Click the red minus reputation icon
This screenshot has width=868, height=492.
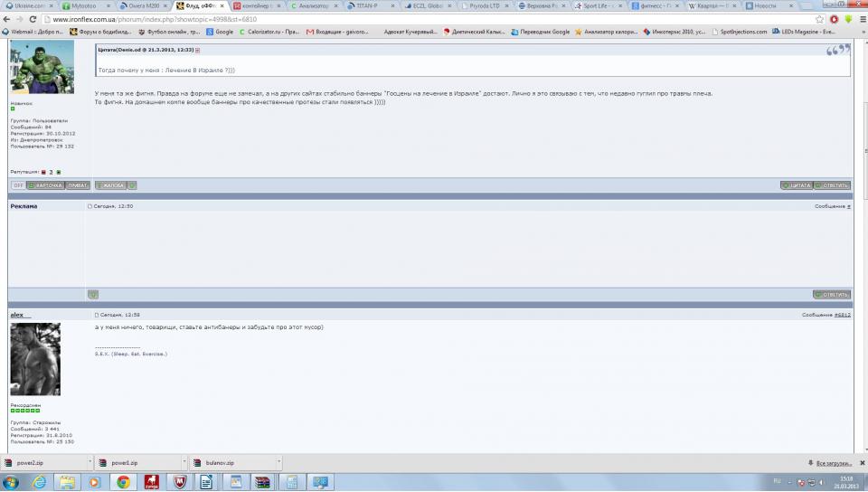pyautogui.click(x=42, y=171)
